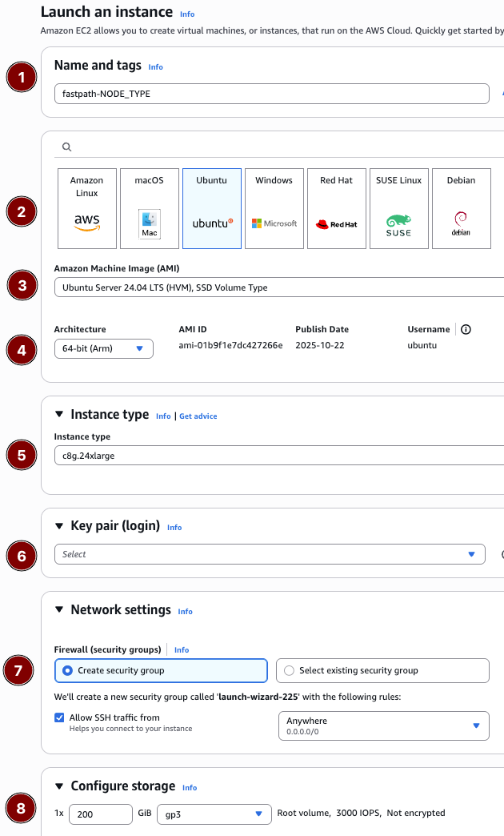Click the Get advice link

coord(198,415)
